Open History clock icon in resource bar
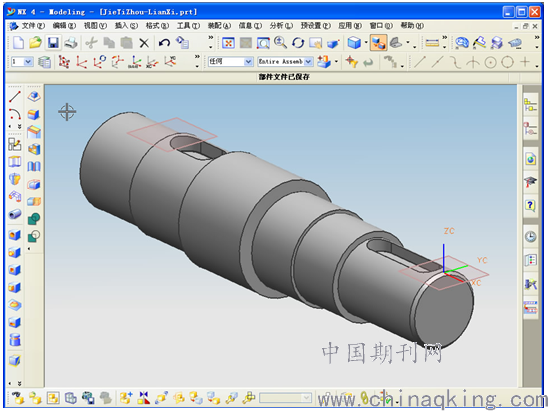 tap(530, 236)
